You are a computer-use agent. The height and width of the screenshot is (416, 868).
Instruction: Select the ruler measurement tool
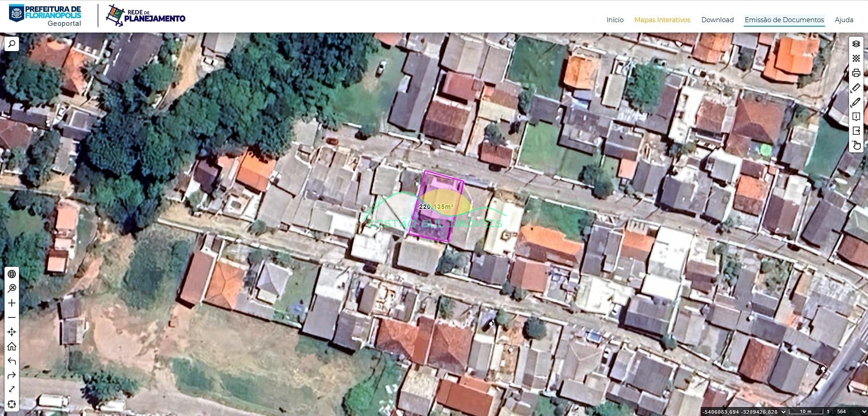tap(856, 88)
